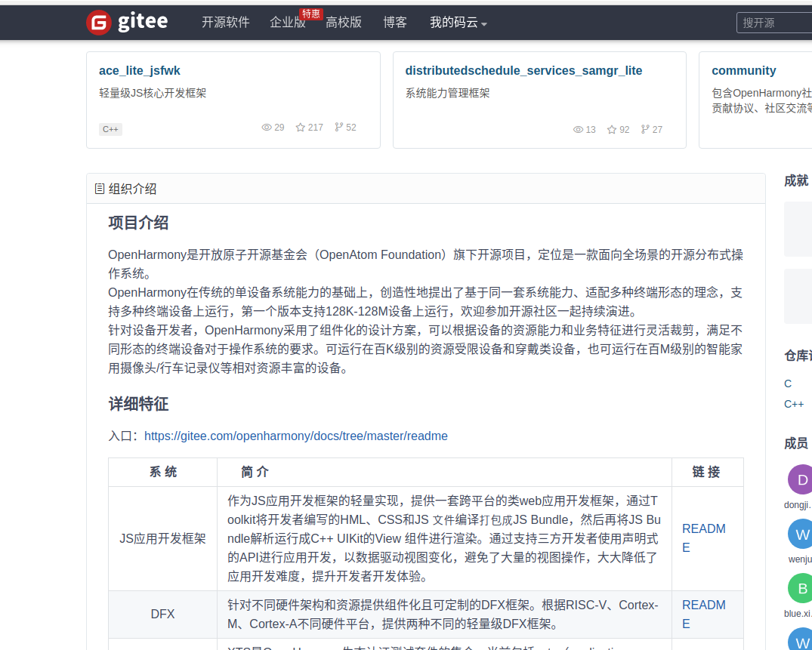Click the 成就 sidebar heading
Viewport: 812px width, 650px height.
(796, 180)
